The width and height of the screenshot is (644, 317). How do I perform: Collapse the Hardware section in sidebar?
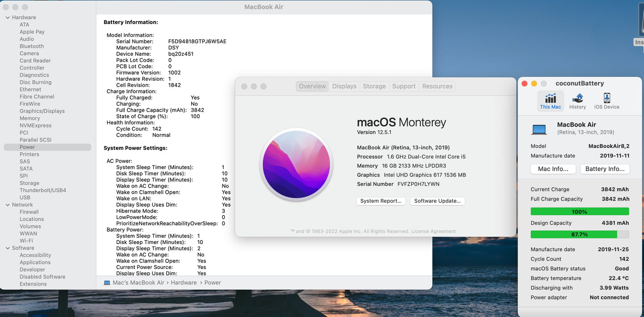pos(8,17)
